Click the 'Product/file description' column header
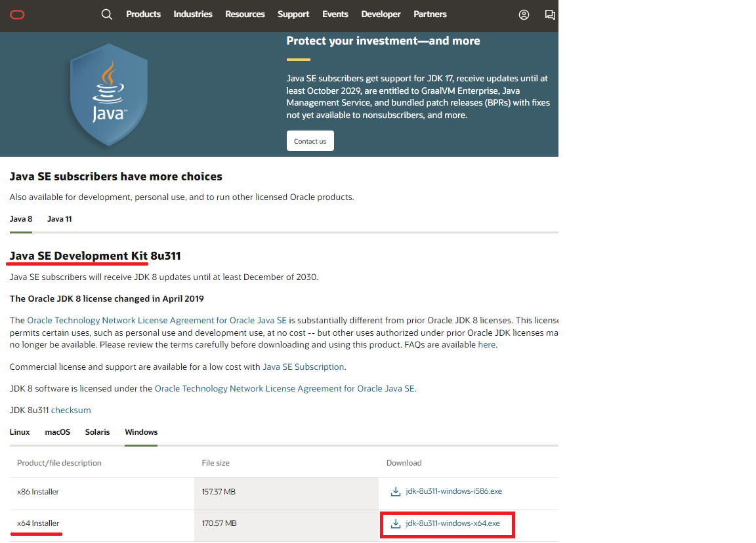This screenshot has width=756, height=543. click(x=59, y=463)
